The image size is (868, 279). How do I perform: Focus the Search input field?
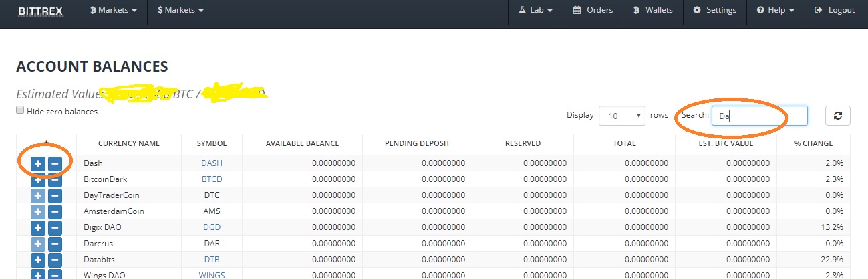[760, 116]
